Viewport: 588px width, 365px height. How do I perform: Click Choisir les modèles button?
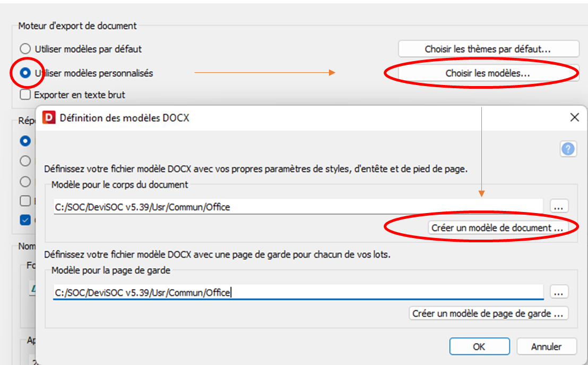pyautogui.click(x=488, y=73)
